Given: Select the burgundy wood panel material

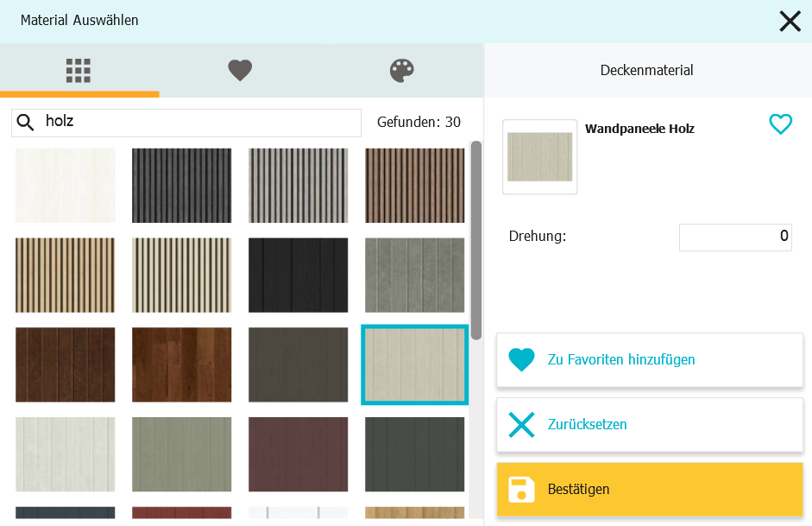Looking at the screenshot, I should point(299,454).
